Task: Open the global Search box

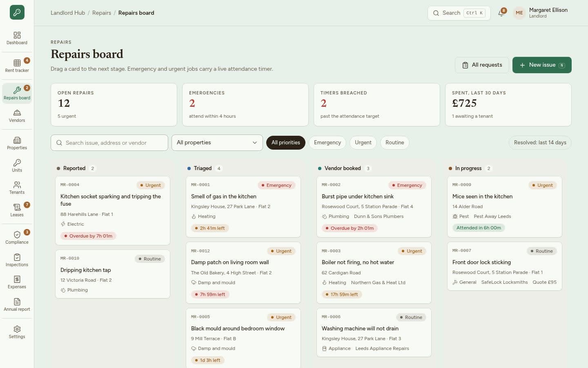Action: tap(459, 13)
